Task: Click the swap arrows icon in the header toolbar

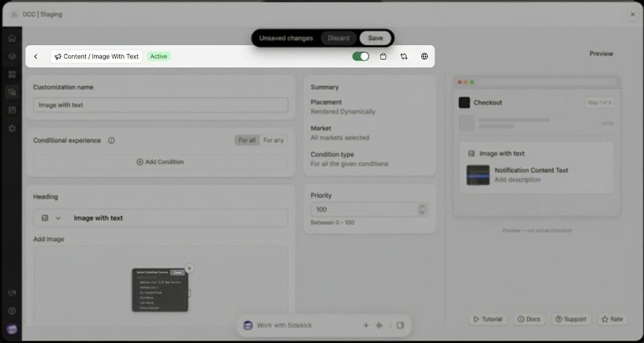Action: click(404, 57)
